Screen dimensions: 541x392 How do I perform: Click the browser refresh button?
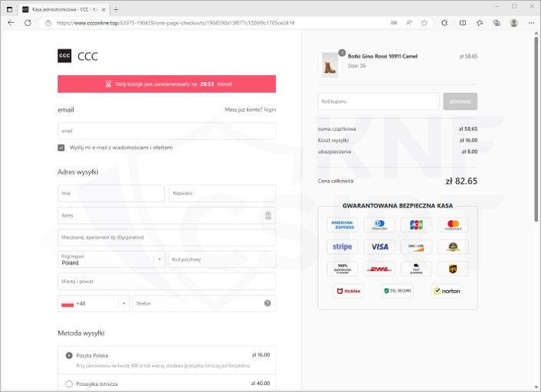click(x=28, y=23)
